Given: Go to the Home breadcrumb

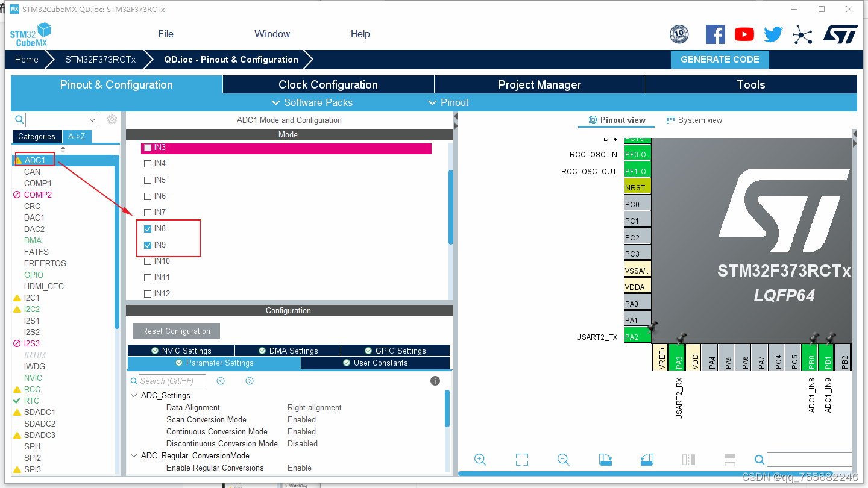Looking at the screenshot, I should (27, 60).
